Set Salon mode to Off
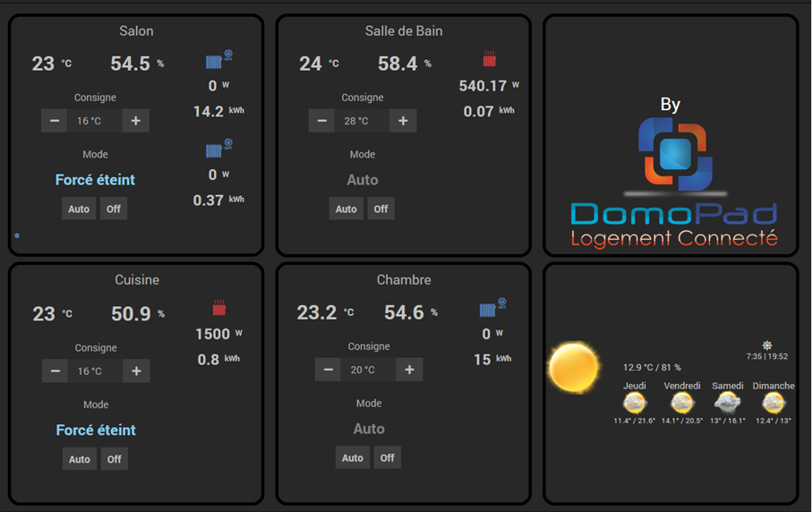Viewport: 812px width, 512px height. (114, 209)
